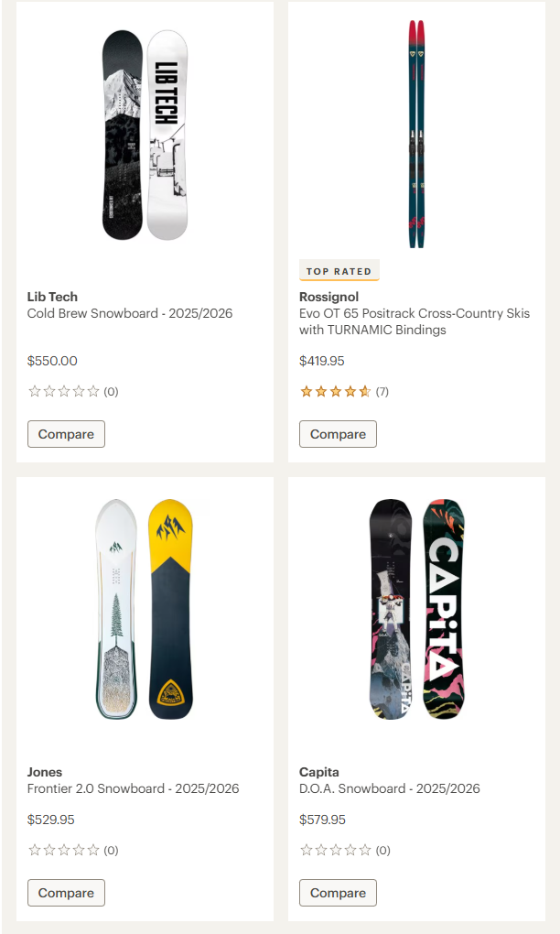Click Compare under Lib Tech Cold Brew
This screenshot has width=560, height=934.
[x=66, y=434]
